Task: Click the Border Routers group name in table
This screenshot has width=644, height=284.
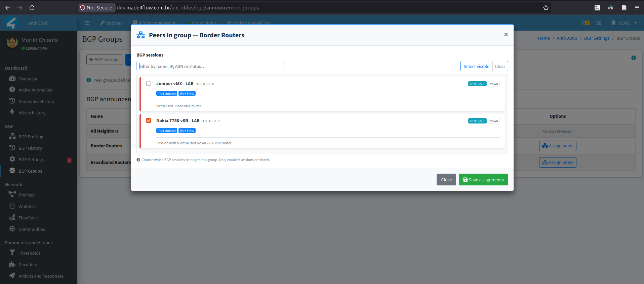Action: pos(107,146)
